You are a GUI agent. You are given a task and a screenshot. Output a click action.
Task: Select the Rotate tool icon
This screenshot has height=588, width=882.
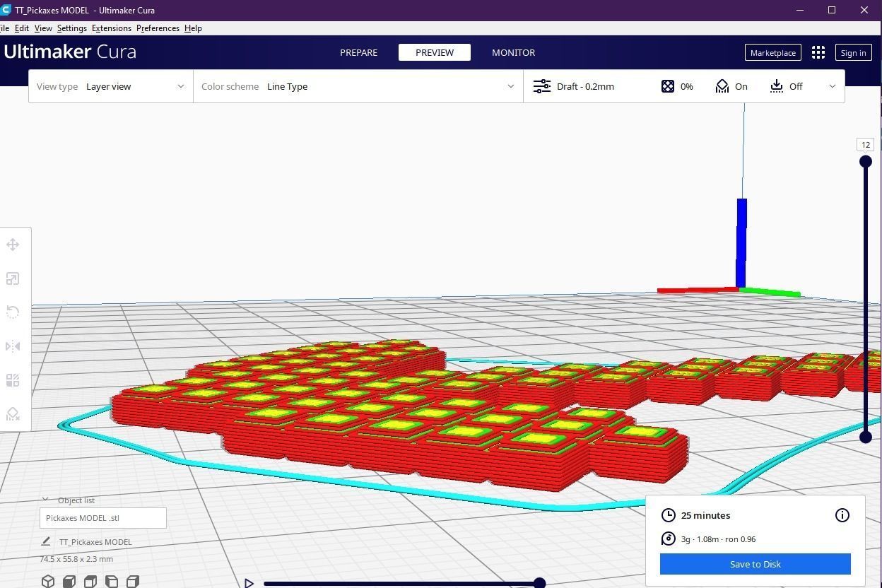[13, 312]
